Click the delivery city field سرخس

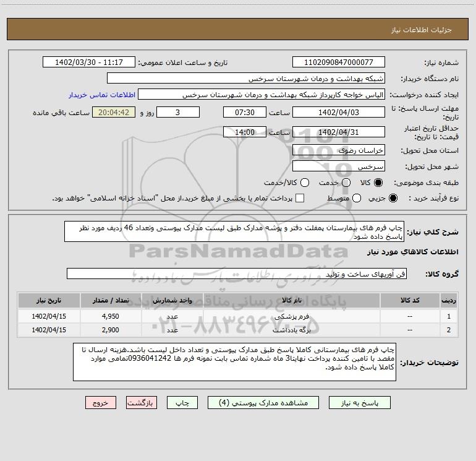click(339, 166)
